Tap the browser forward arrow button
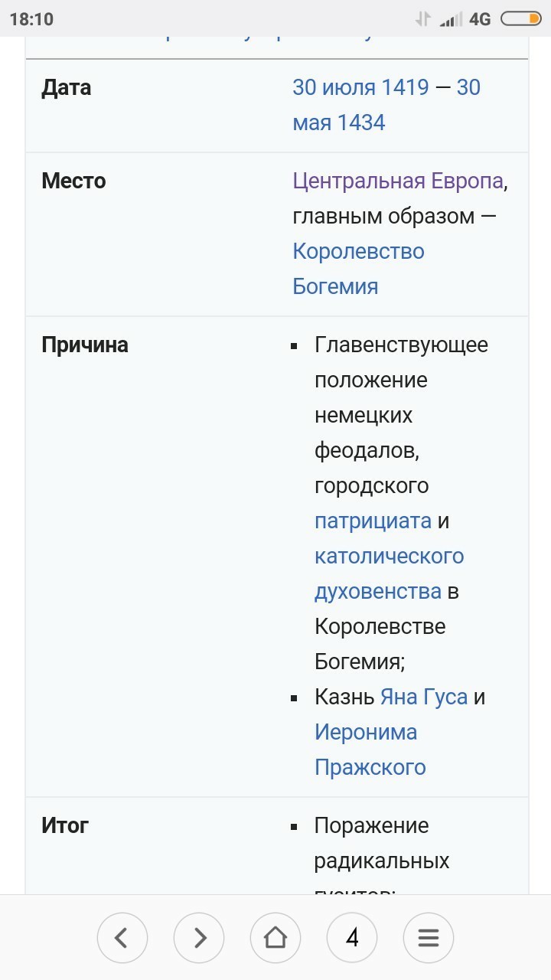Screen dimensions: 551x980 point(199,937)
